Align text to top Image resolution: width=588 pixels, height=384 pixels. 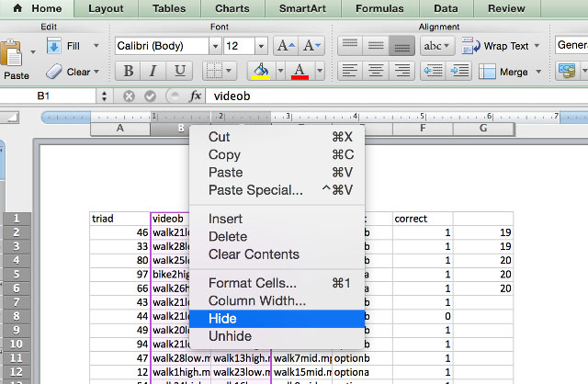(x=350, y=46)
